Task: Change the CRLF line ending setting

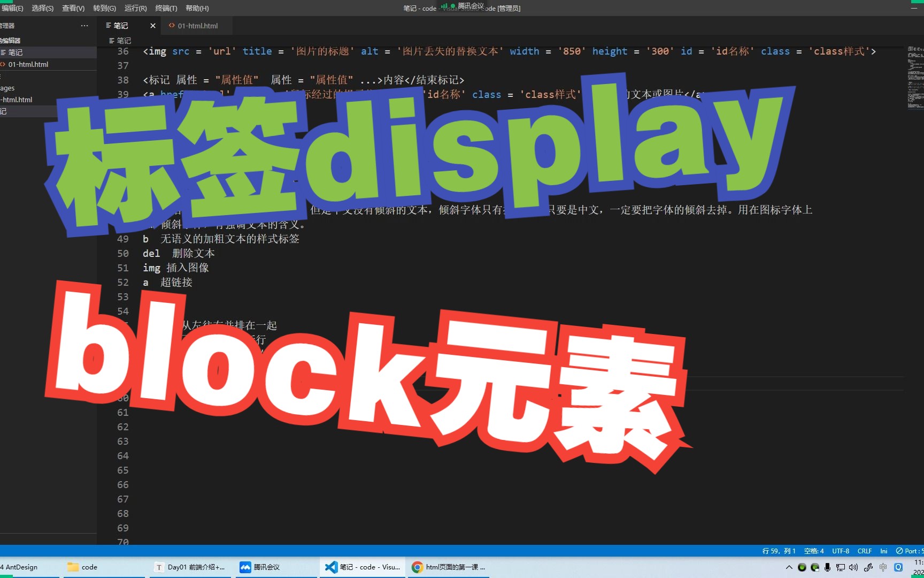Action: click(x=864, y=551)
